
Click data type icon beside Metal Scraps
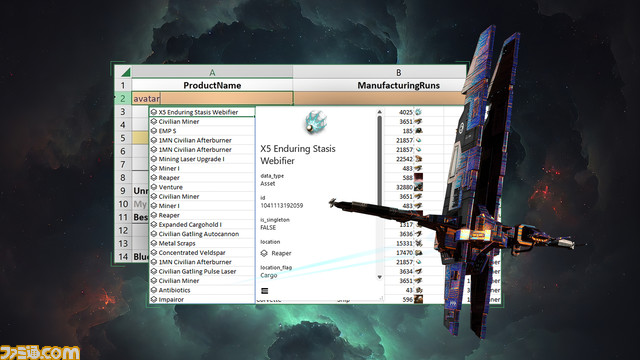[154, 243]
